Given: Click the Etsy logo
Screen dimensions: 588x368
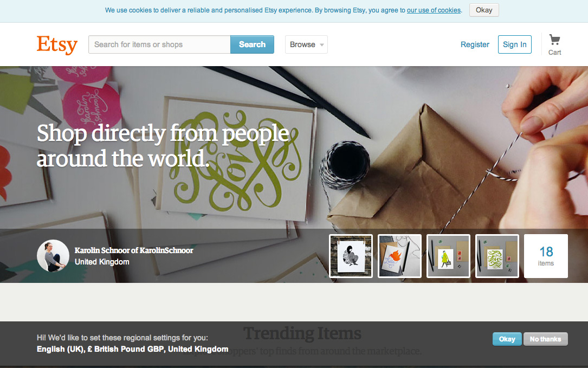Looking at the screenshot, I should click(x=57, y=45).
